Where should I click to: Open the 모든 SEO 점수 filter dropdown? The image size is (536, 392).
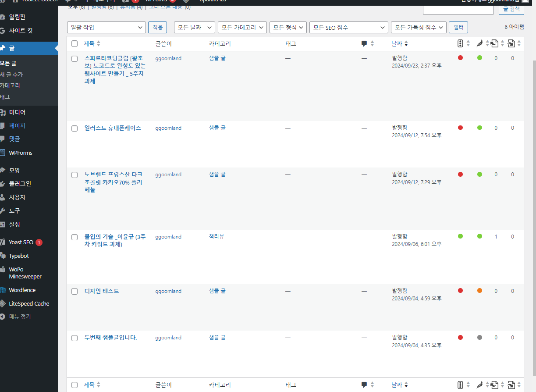[x=349, y=27]
